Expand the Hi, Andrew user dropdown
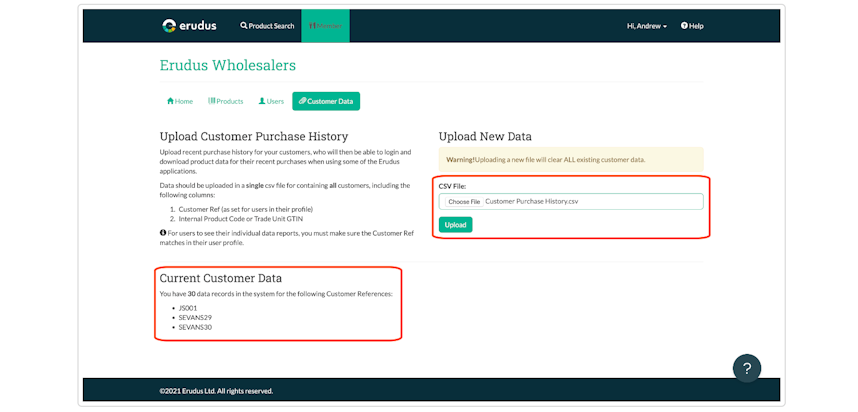Screen dimensions: 858x412 pyautogui.click(x=647, y=26)
